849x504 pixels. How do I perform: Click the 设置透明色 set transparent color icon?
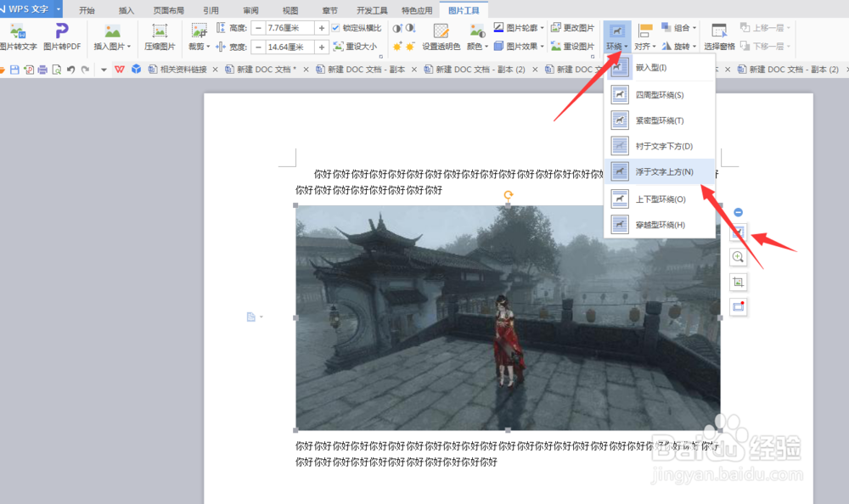point(441,31)
